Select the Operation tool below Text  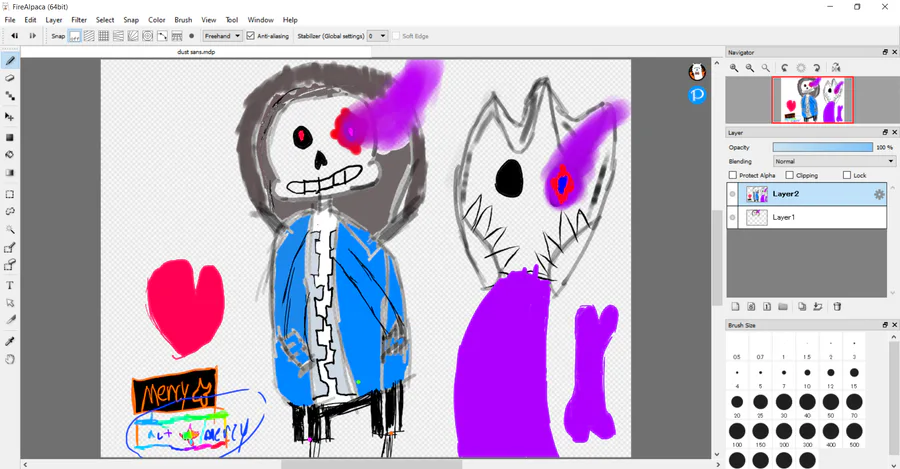10,303
